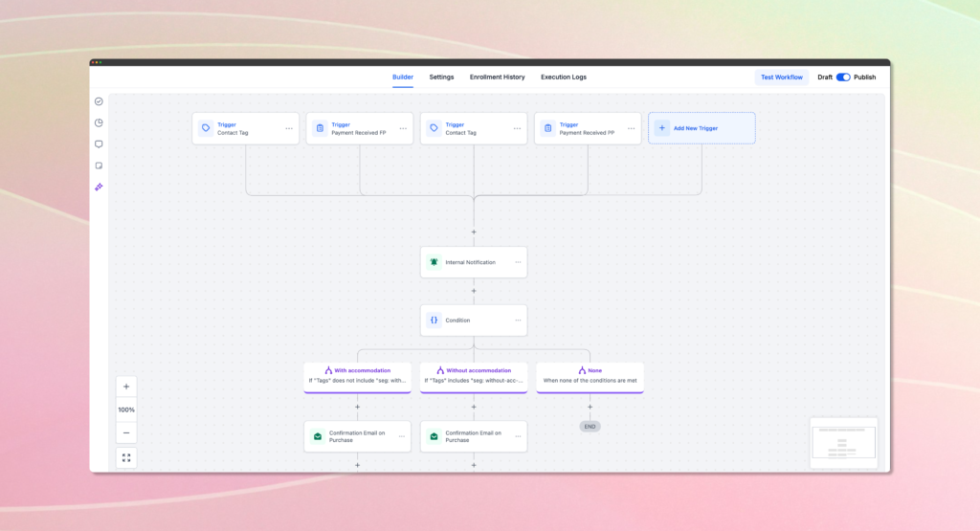Click the zoom out minus button
Viewport: 980px width, 531px height.
(x=126, y=432)
